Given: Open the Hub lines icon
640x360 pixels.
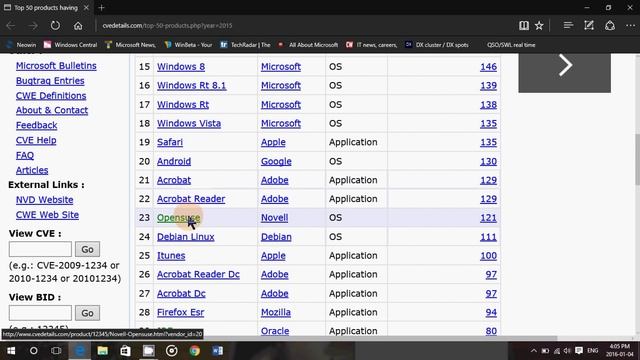Looking at the screenshot, I should click(568, 25).
